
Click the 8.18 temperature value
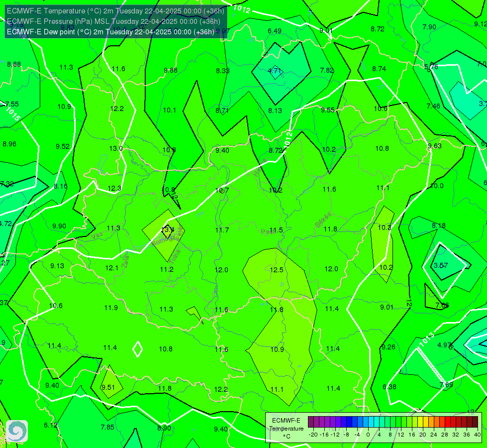click(x=439, y=225)
